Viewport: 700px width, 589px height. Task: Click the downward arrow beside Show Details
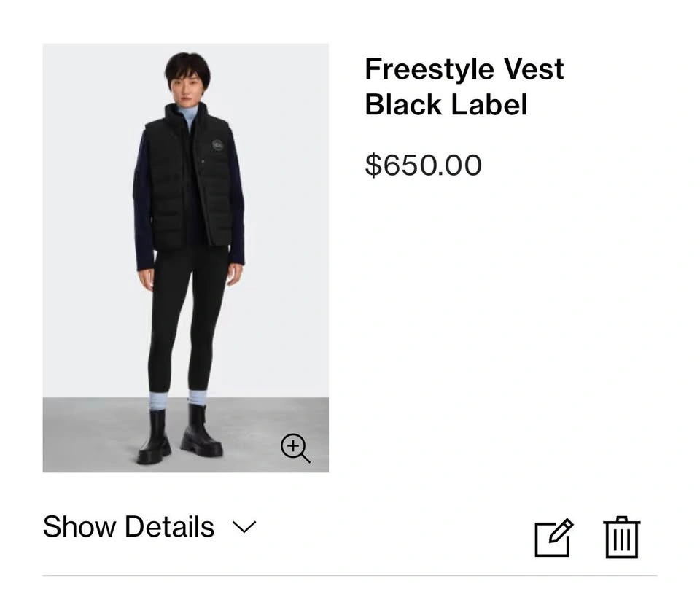pyautogui.click(x=244, y=526)
